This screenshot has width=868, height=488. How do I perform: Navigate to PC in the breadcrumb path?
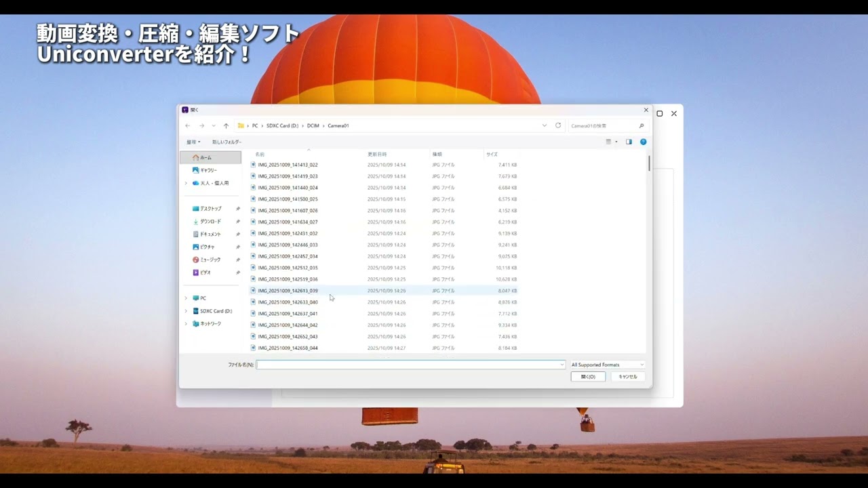255,125
